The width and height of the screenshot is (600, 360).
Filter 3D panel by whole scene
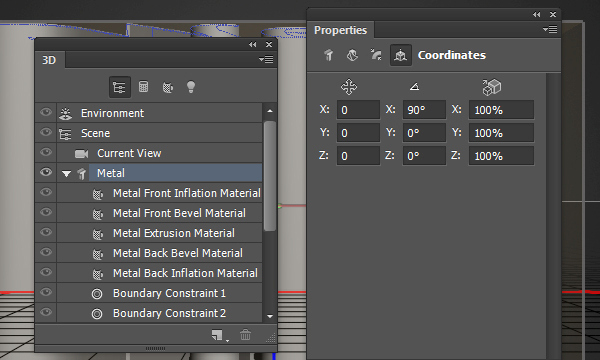(119, 87)
